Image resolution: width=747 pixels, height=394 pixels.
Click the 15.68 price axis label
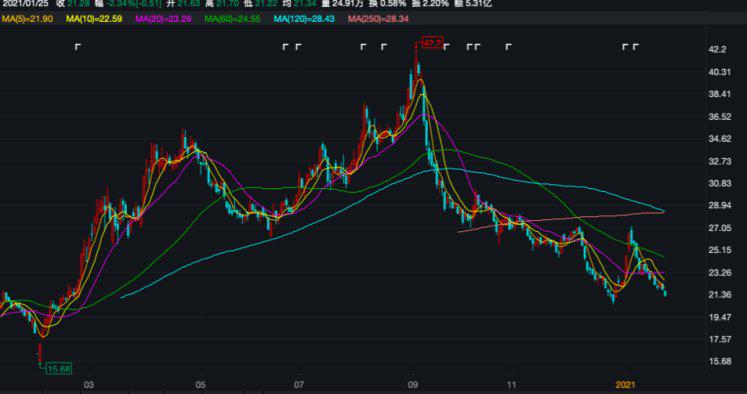[x=720, y=361]
